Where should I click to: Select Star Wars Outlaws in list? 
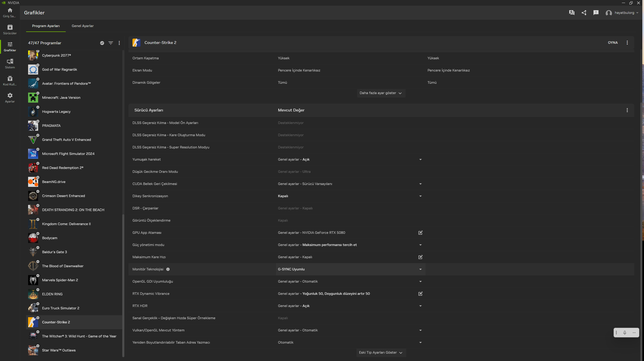tap(74, 350)
